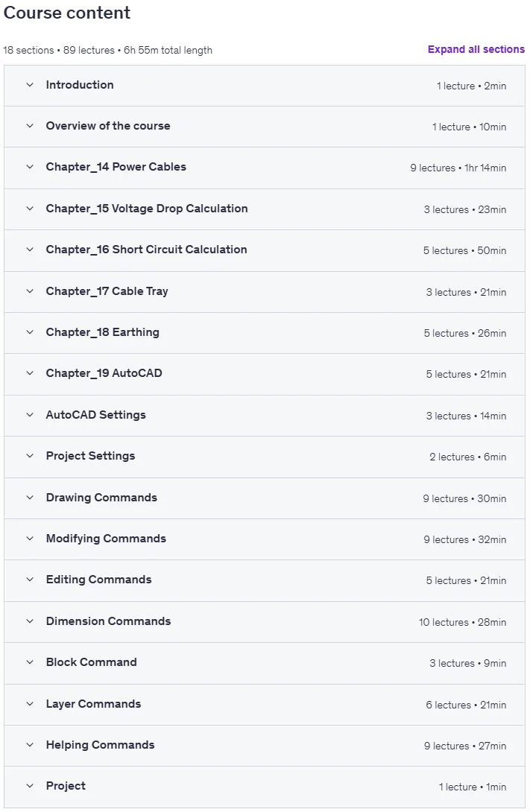Expand Chapter_17 Cable Tray chevron
Screen dimensions: 530x812
[30, 291]
